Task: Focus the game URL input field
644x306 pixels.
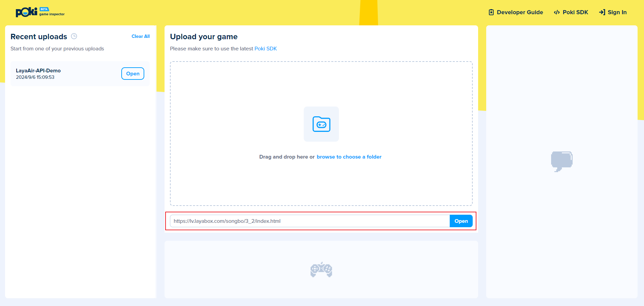Action: click(x=309, y=221)
